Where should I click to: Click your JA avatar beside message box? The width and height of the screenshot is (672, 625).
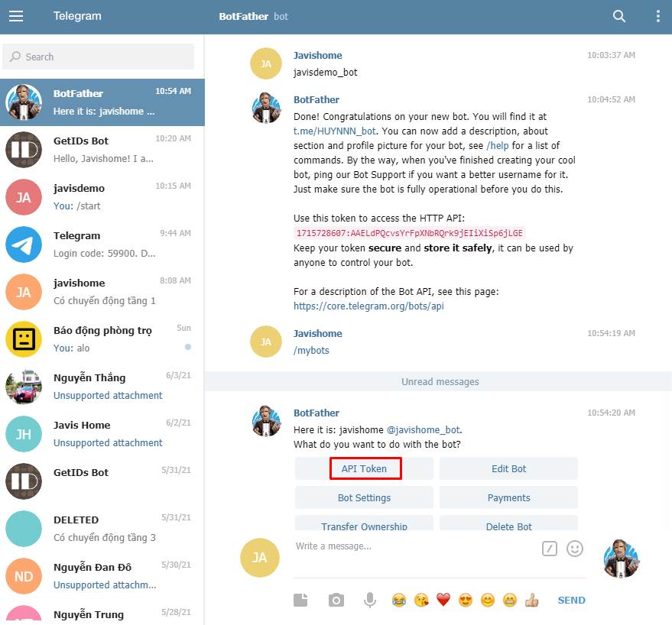(260, 558)
